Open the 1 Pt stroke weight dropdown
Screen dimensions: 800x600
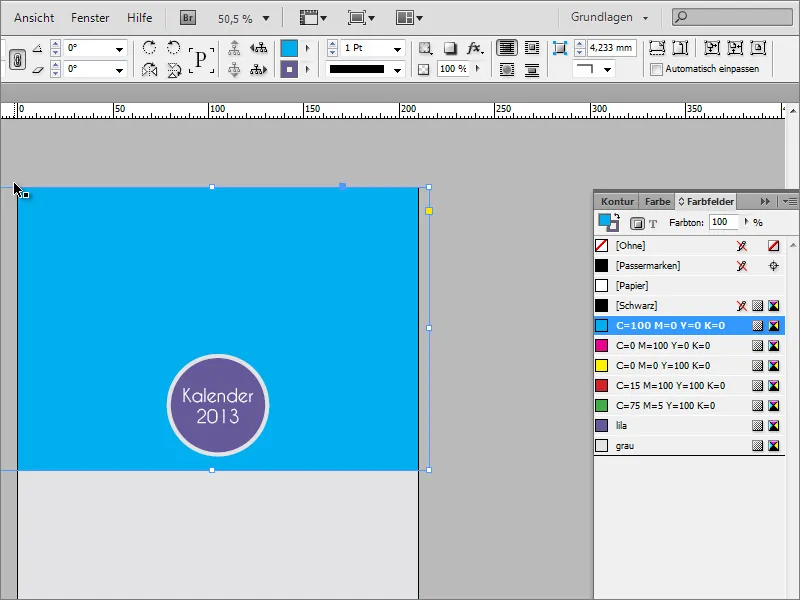(x=397, y=49)
